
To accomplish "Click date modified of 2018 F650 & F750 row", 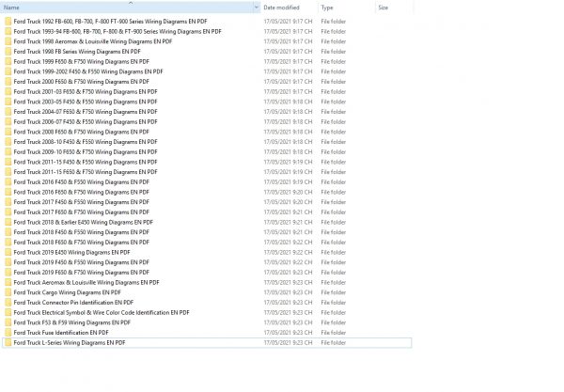I will (288, 243).
